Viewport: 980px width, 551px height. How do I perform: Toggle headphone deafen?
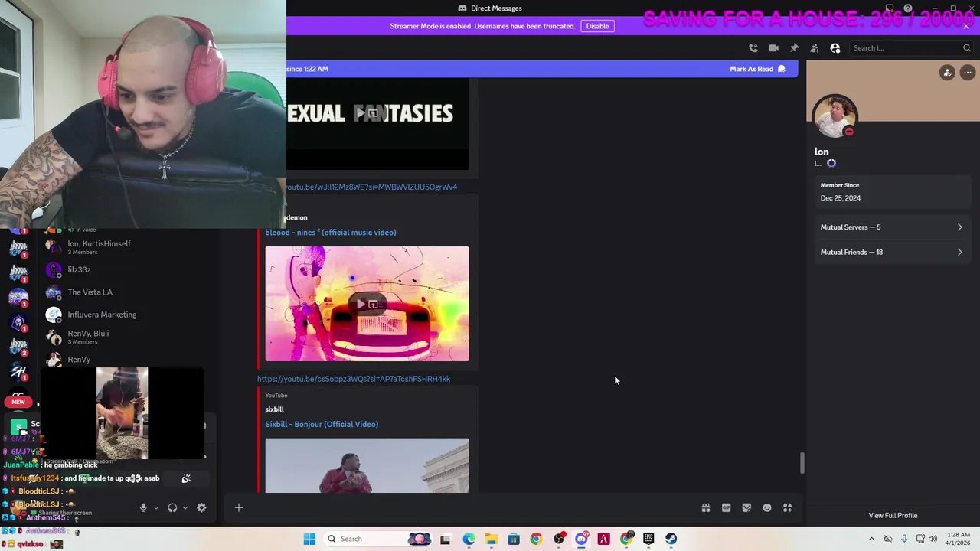tap(172, 507)
